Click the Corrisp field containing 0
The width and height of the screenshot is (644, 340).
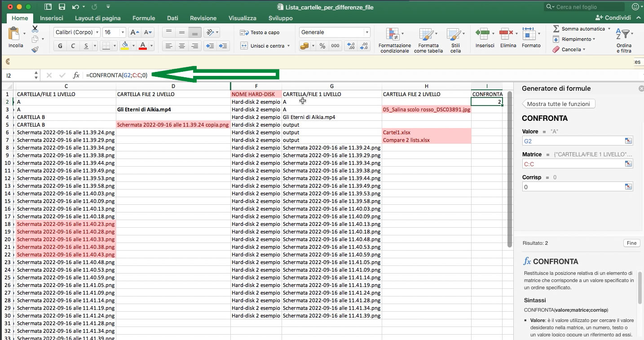click(x=578, y=187)
